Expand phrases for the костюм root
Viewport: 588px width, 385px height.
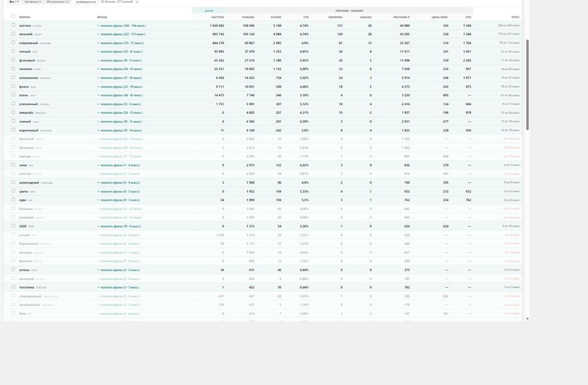[x=122, y=26]
